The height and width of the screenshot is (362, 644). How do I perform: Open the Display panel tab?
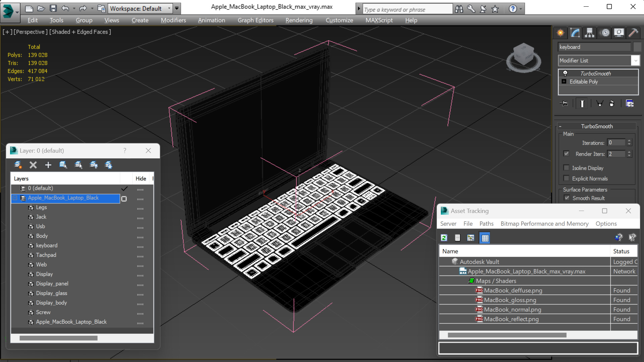point(619,33)
